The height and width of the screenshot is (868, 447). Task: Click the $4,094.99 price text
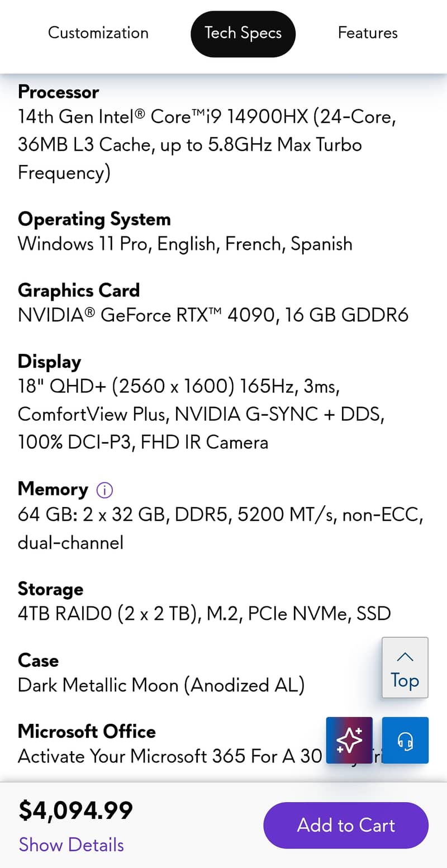(x=76, y=810)
